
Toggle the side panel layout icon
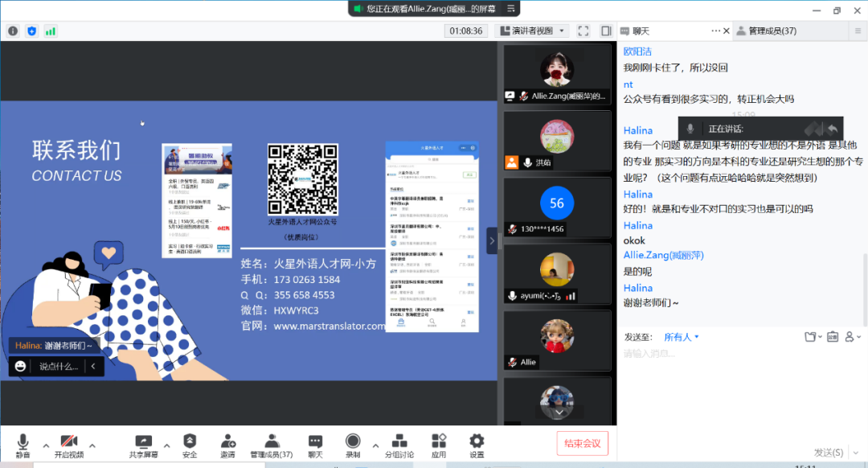point(606,31)
